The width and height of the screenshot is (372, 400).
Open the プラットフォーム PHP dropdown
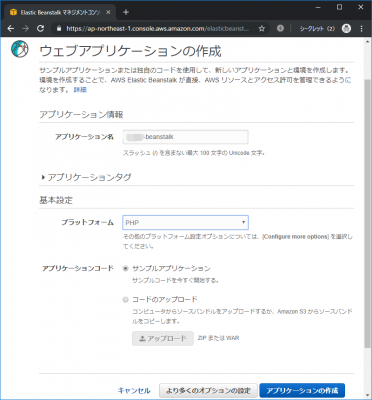[185, 223]
